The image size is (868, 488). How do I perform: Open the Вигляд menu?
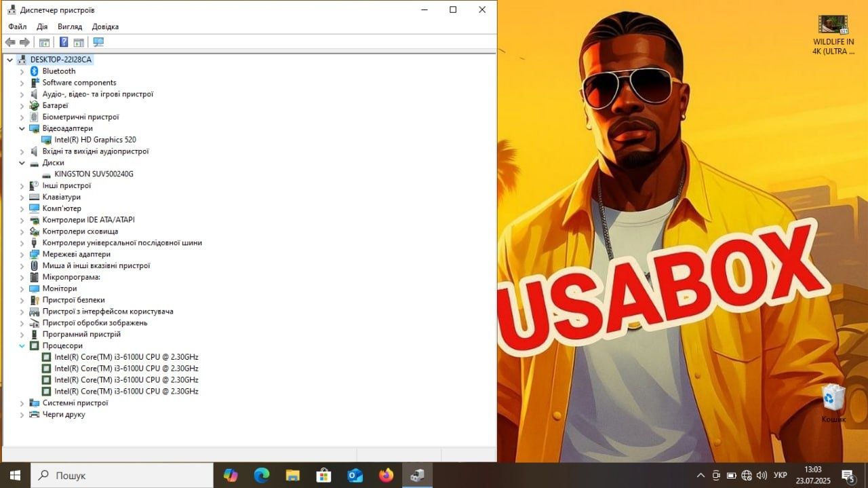(x=70, y=26)
